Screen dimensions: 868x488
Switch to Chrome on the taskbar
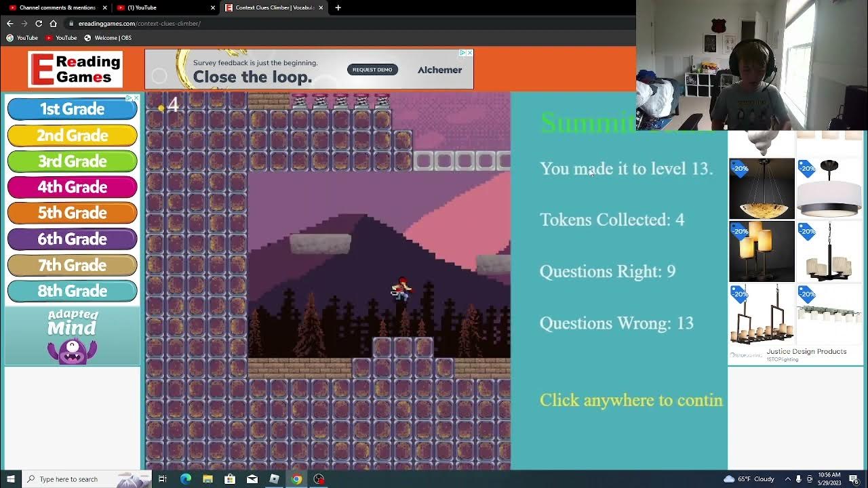pyautogui.click(x=296, y=479)
